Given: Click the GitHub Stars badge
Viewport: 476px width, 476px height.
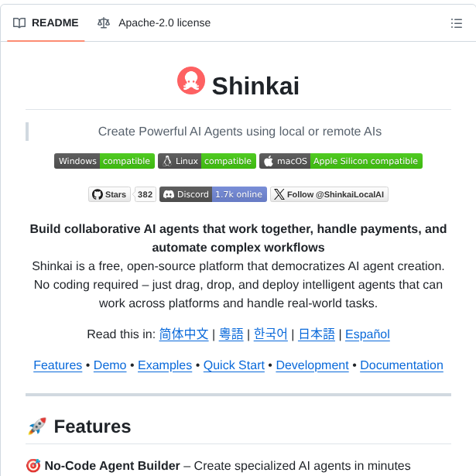Looking at the screenshot, I should 109,194.
